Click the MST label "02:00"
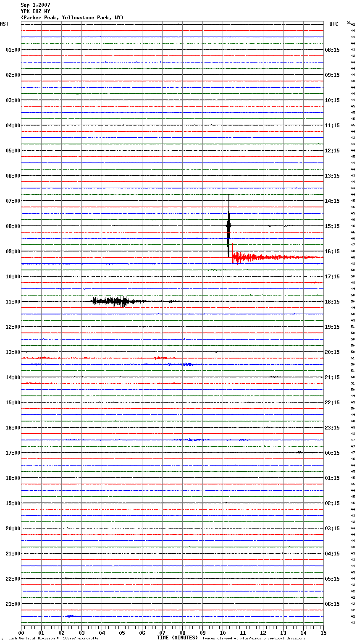The image size is (357, 644). [x=13, y=75]
